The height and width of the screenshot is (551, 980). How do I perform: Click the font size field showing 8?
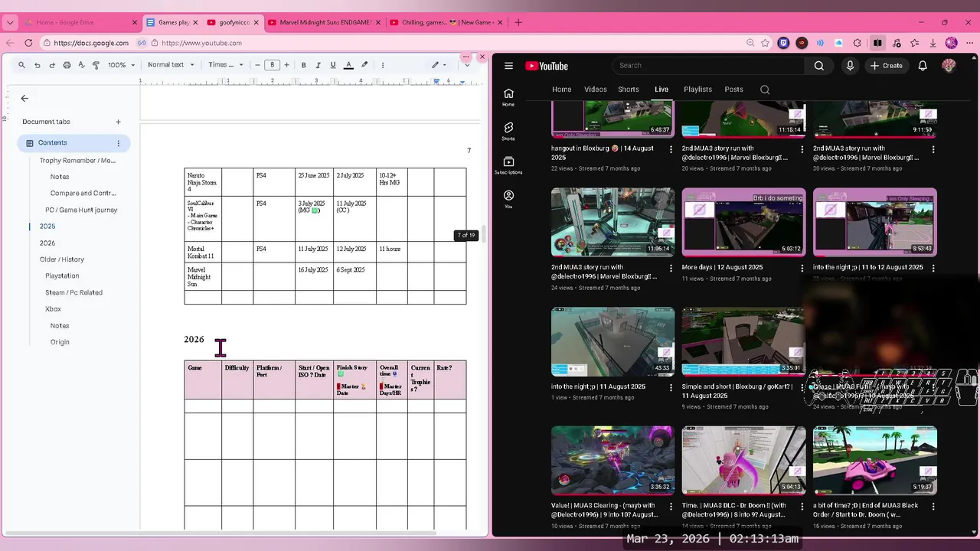point(272,65)
